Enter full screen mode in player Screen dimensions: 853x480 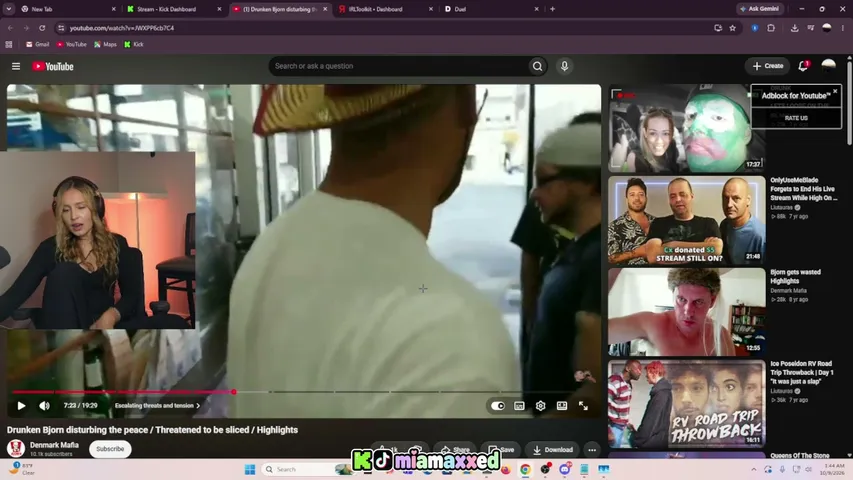coord(583,405)
